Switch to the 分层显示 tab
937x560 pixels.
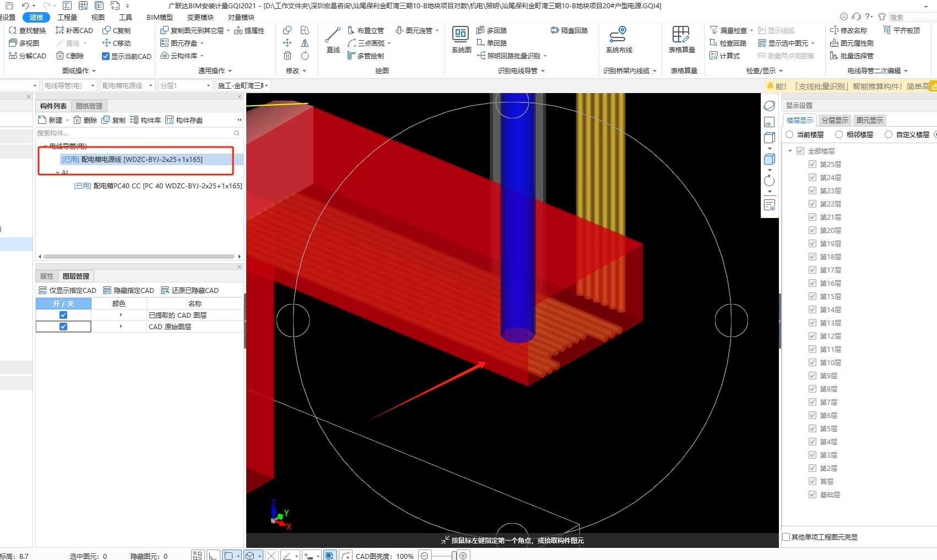(x=835, y=120)
